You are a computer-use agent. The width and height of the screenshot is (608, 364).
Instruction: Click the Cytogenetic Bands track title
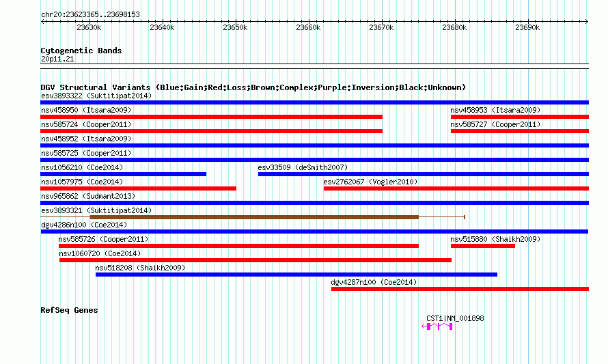81,51
